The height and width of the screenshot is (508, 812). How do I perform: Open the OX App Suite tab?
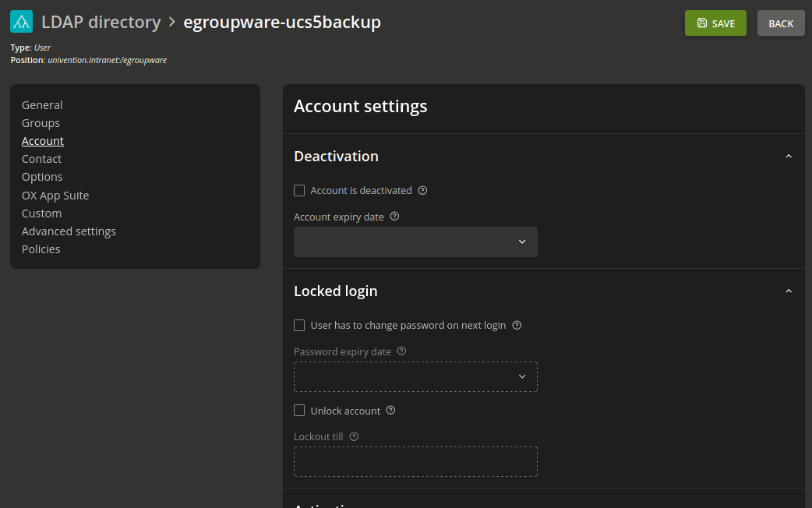[x=55, y=196]
